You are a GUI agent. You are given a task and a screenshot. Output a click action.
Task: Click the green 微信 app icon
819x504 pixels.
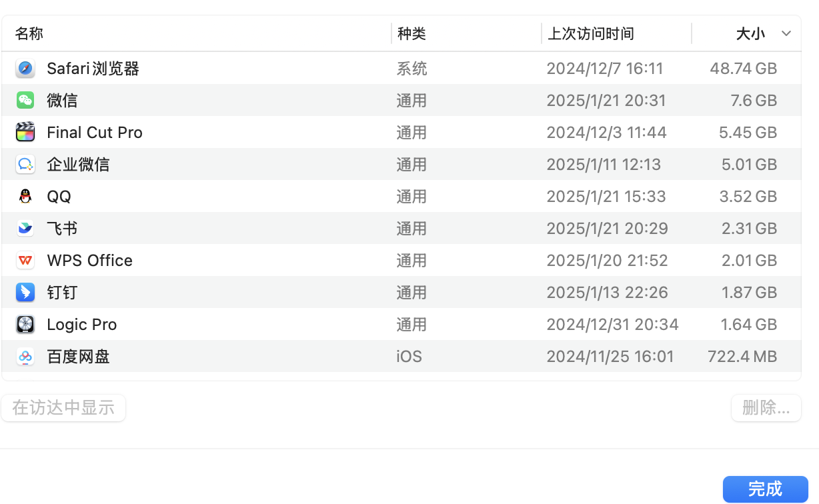[25, 101]
